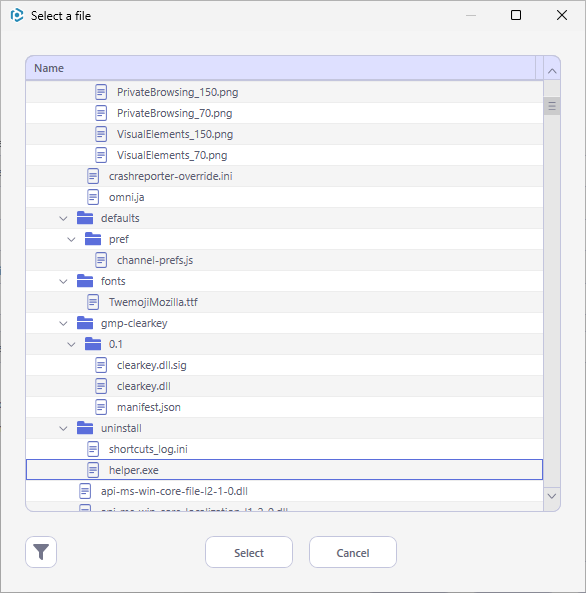Collapse the fonts folder chevron

(63, 281)
